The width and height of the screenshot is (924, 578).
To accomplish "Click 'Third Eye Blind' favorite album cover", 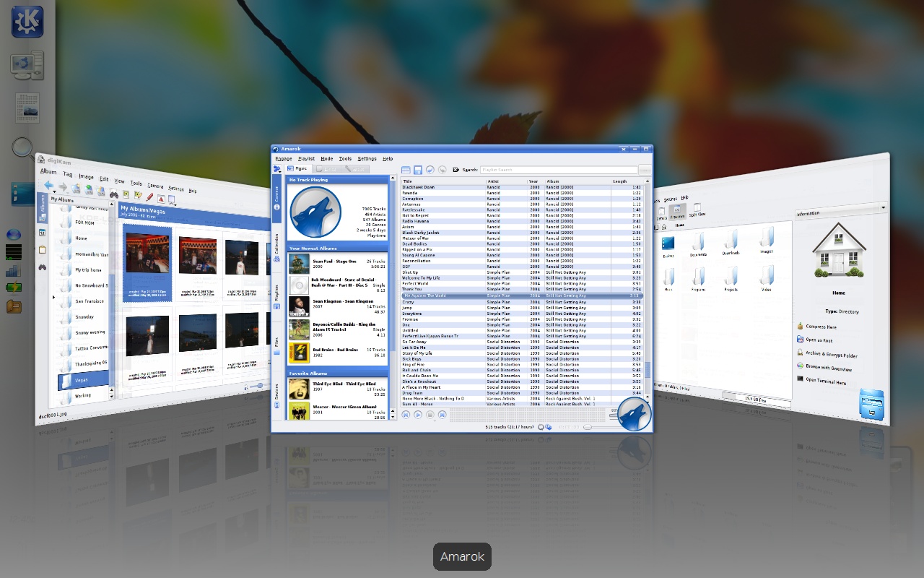I will [299, 389].
